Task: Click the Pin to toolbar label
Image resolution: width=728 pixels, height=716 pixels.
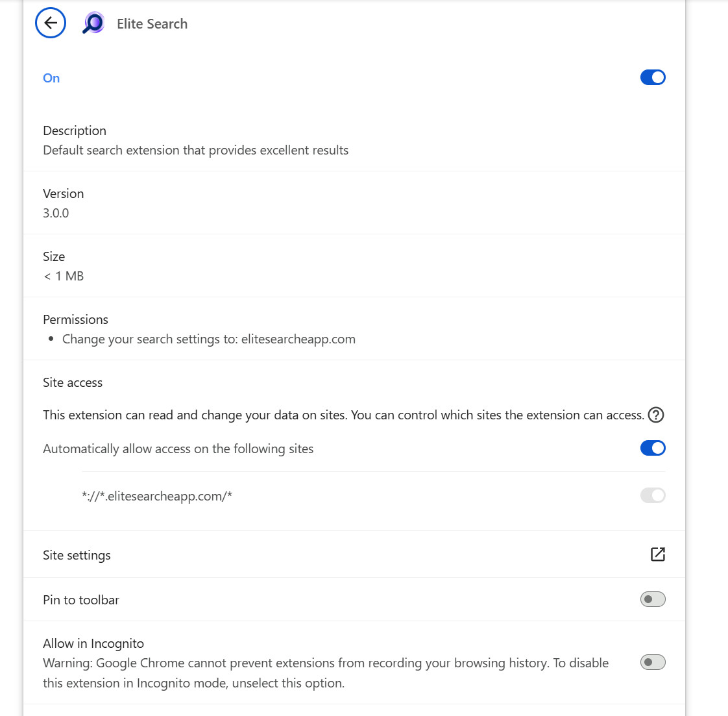Action: click(81, 600)
